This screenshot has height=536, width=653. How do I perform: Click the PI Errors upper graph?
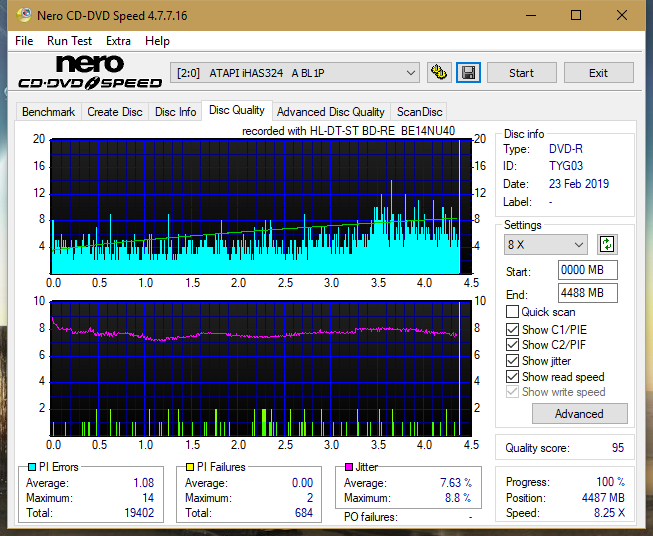point(261,207)
